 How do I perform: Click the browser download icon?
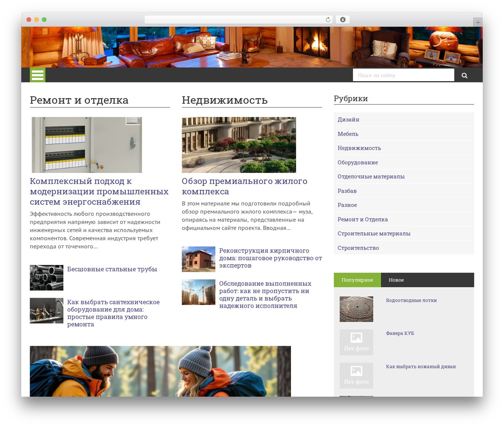coord(343,20)
